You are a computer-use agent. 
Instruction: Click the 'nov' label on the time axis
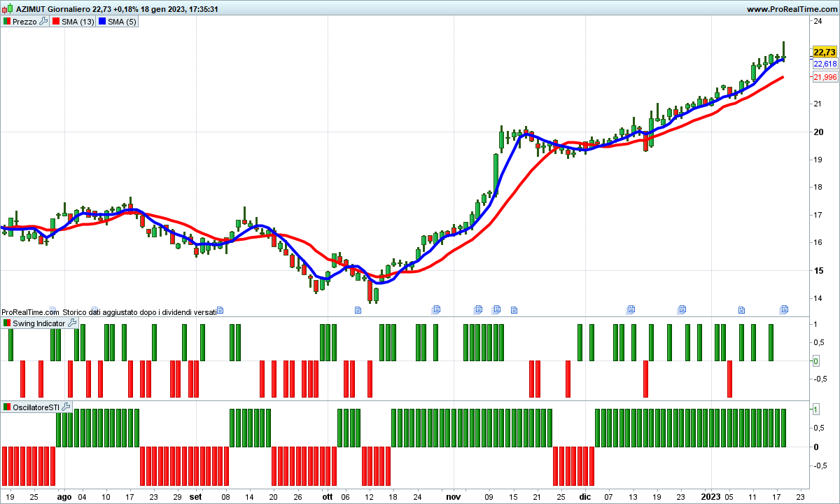tap(454, 498)
